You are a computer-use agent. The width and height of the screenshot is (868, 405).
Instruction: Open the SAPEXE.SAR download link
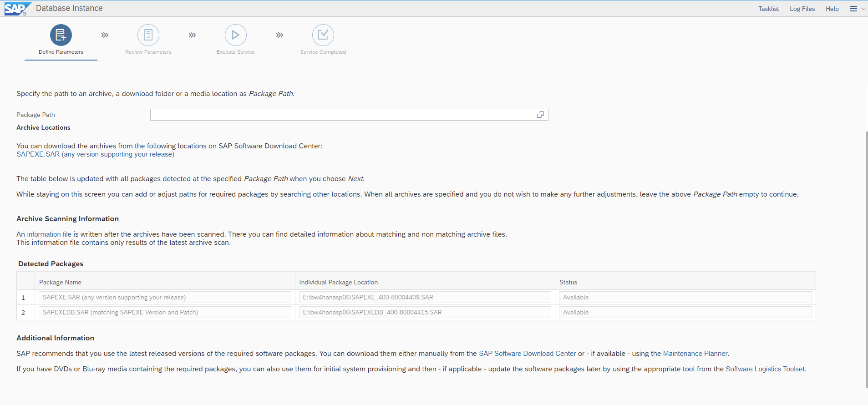coord(95,154)
